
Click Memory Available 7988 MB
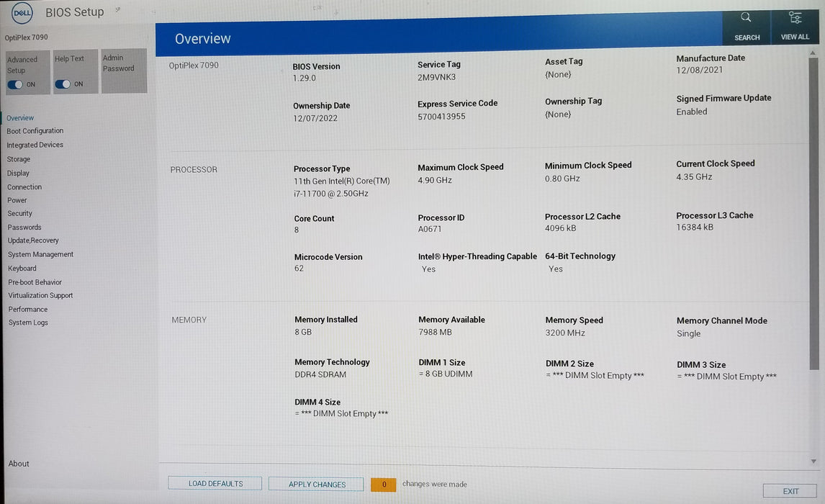click(435, 332)
